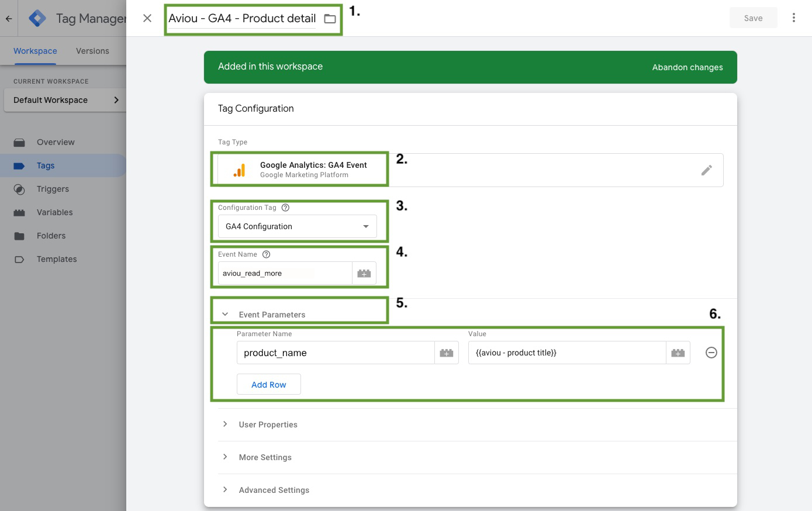Viewport: 812px width, 511px height.
Task: Remove the product_name row with minus icon
Action: 711,353
